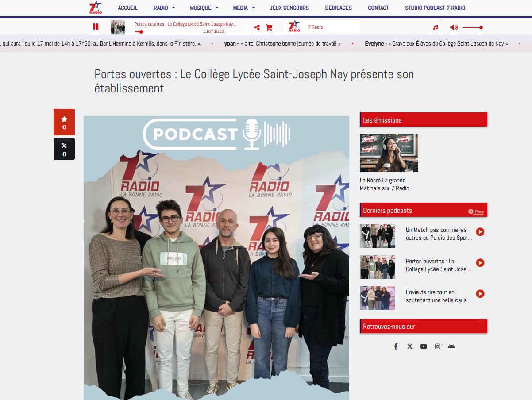Open the Android app icon
This screenshot has height=400, width=532.
(451, 346)
